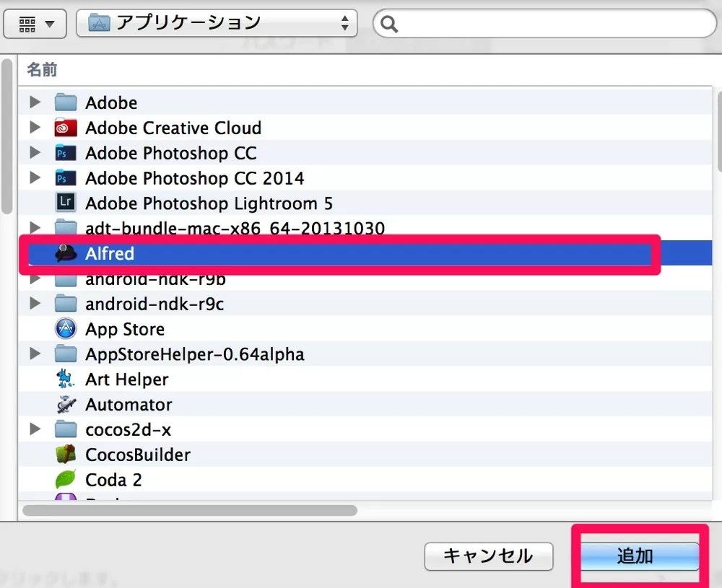Expand the android-ndk-r9c folder
The height and width of the screenshot is (588, 722).
[x=35, y=303]
